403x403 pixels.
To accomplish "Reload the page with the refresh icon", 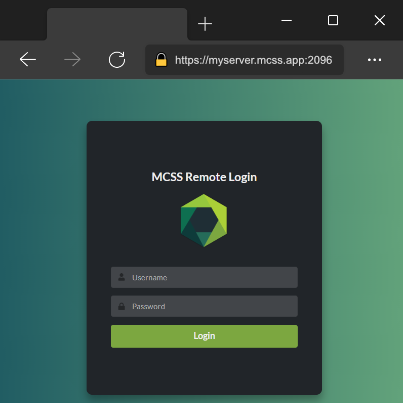I will click(x=117, y=60).
